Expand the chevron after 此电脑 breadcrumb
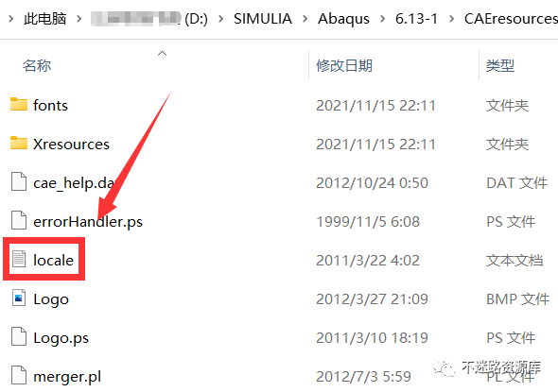The height and width of the screenshot is (392, 558). 79,19
